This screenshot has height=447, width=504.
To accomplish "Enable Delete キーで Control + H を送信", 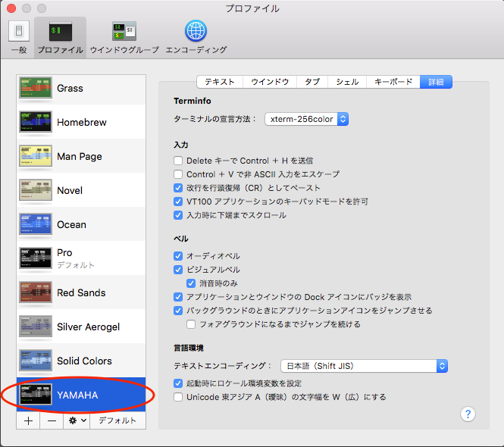I will click(178, 161).
